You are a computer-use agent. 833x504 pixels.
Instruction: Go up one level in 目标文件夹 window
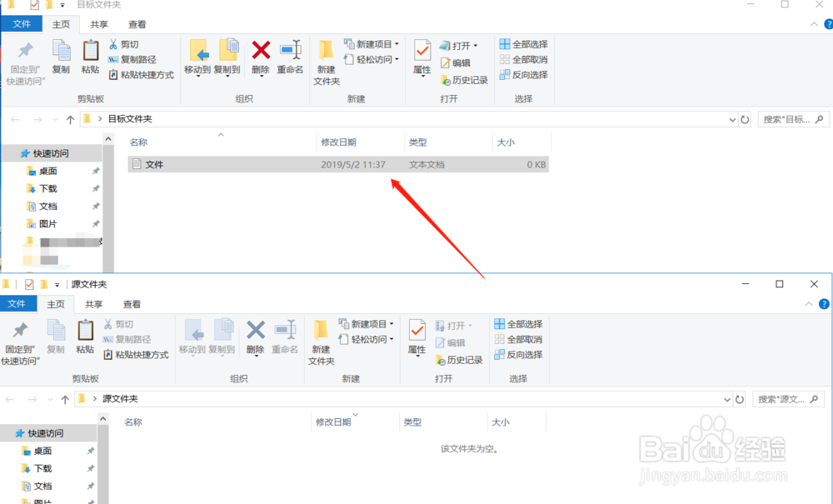click(70, 119)
